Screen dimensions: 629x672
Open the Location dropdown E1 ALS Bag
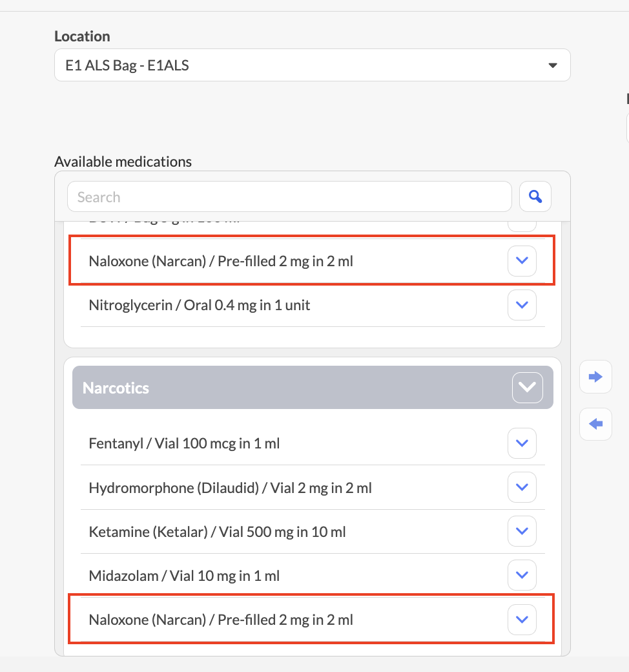click(313, 65)
